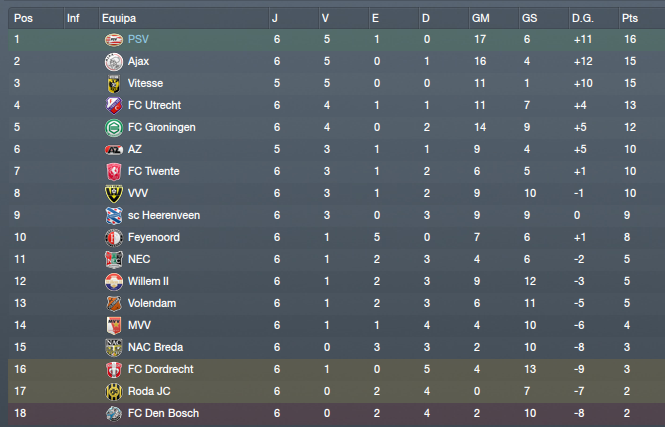Click the PSV club crest icon
This screenshot has height=427, width=665.
pos(112,40)
